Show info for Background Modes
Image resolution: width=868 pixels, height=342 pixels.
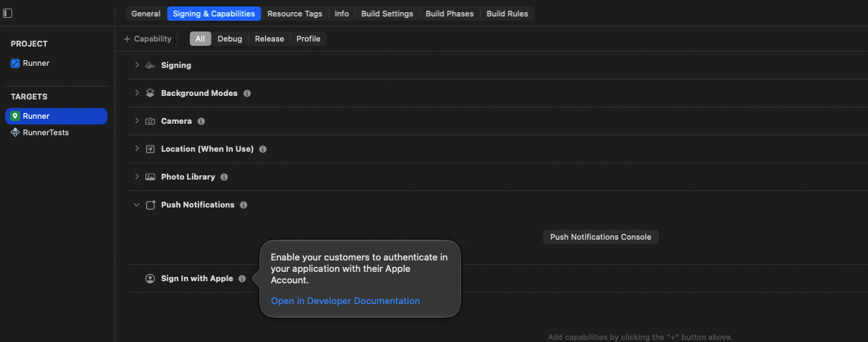[247, 93]
